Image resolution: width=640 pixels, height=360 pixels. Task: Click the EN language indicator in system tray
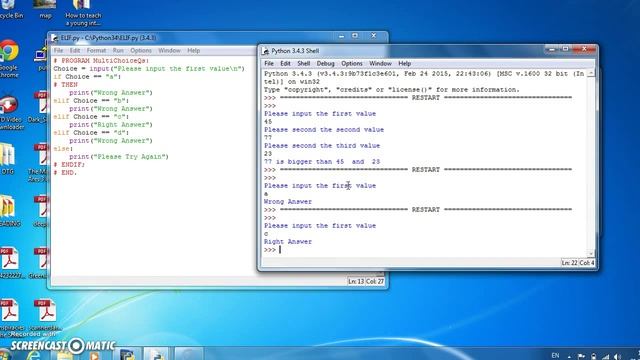(x=556, y=356)
